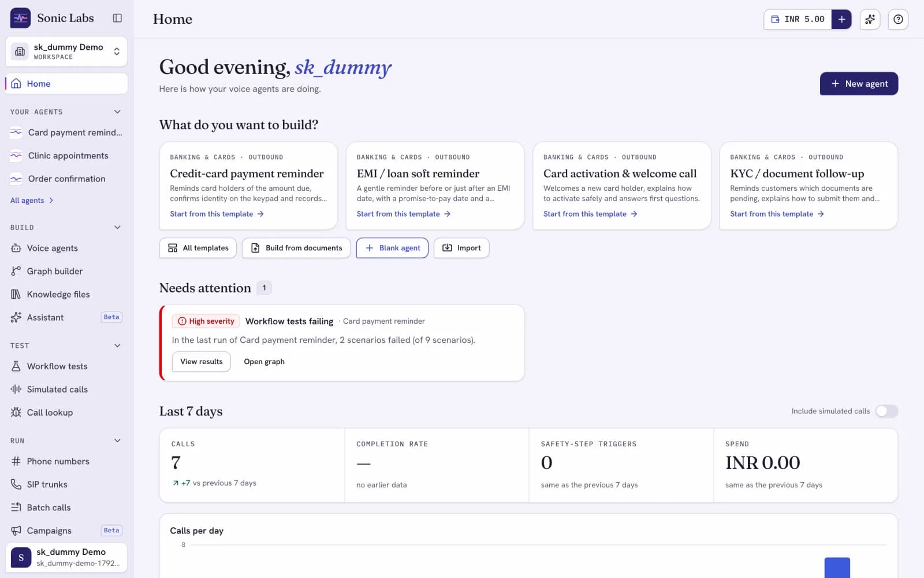
Task: Open the sparkle assistant icon in header
Action: click(870, 19)
